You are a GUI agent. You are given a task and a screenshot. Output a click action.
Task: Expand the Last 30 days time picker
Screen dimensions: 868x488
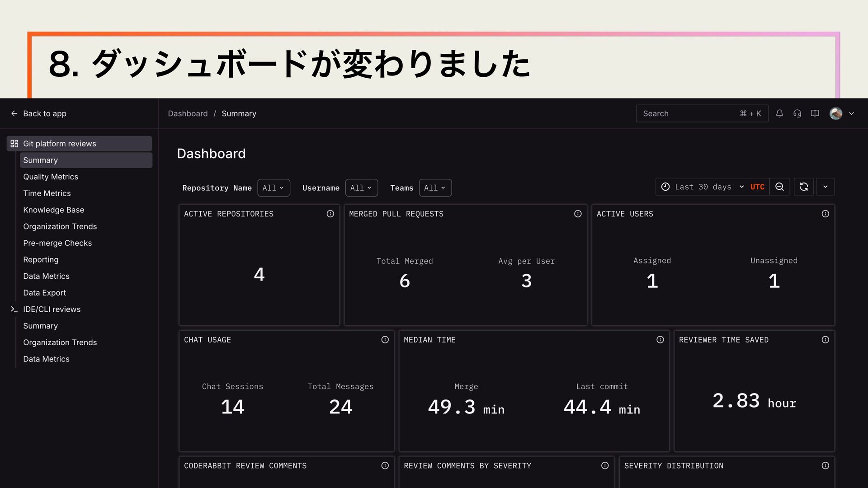(703, 187)
